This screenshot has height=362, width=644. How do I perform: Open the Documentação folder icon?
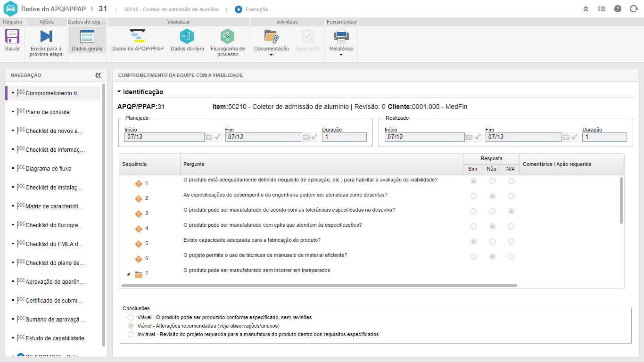coord(271,37)
